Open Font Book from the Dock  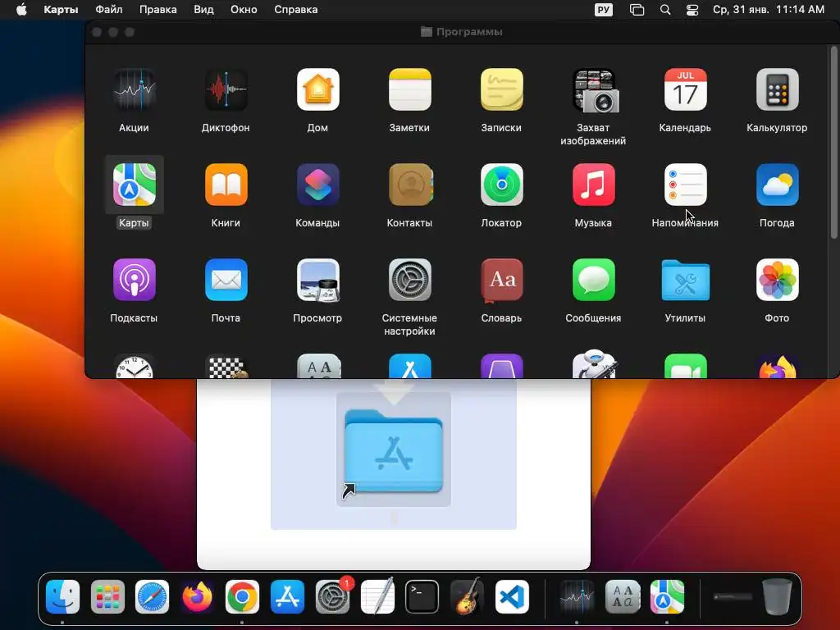[622, 596]
